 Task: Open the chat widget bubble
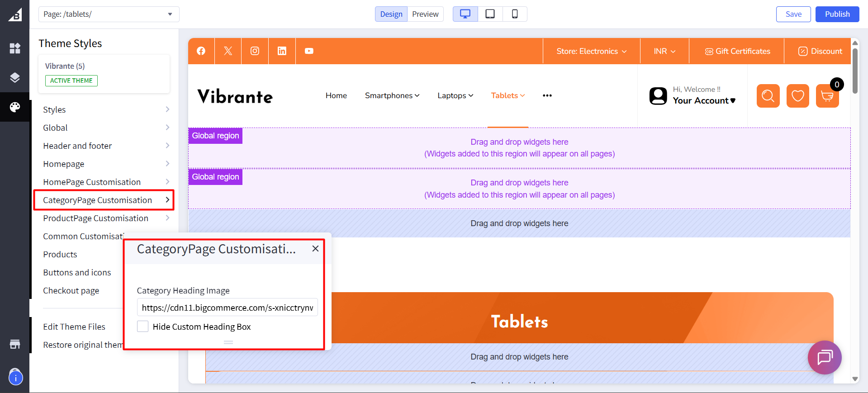pyautogui.click(x=825, y=357)
